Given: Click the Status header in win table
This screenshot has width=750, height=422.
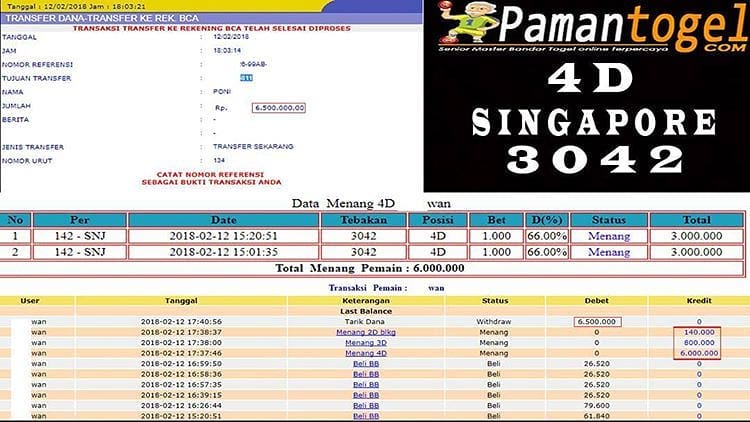Looking at the screenshot, I should coord(609,220).
